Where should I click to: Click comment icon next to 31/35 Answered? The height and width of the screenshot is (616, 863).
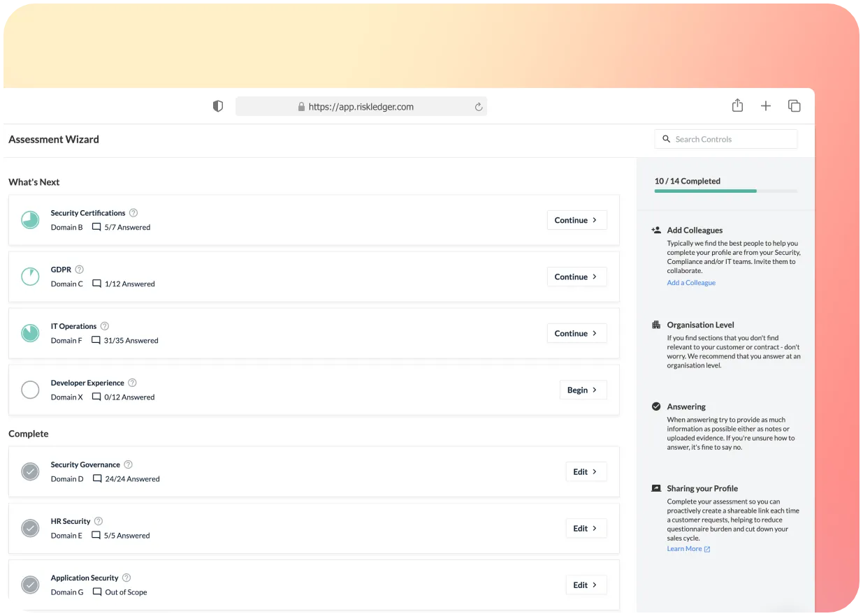click(96, 340)
